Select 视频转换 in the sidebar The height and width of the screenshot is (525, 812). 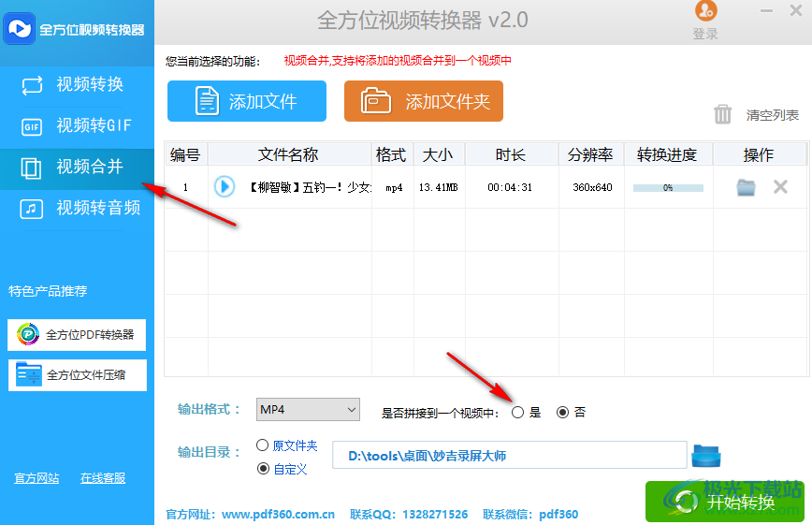77,84
